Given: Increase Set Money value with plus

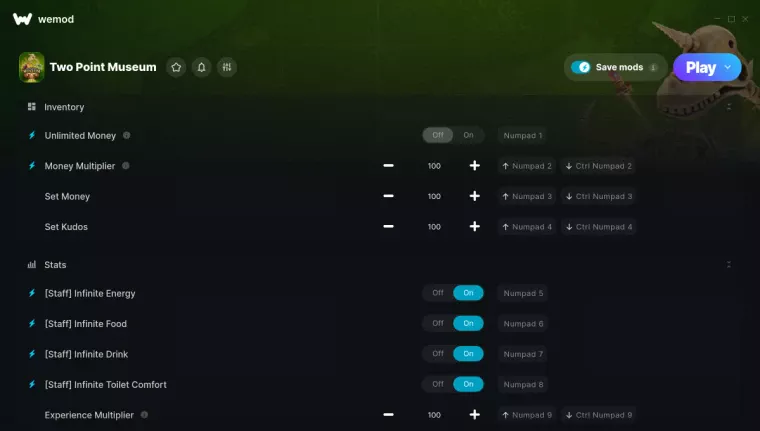Looking at the screenshot, I should pos(475,196).
